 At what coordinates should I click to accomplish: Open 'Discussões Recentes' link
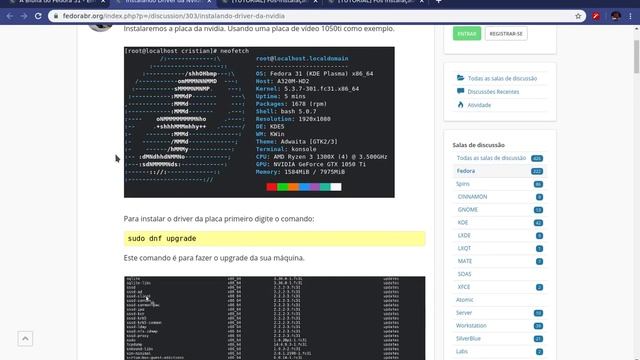[493, 92]
